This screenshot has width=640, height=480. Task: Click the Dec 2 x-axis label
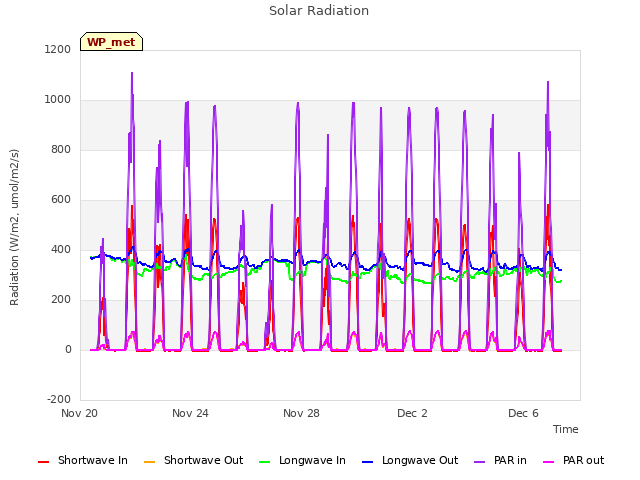(412, 413)
